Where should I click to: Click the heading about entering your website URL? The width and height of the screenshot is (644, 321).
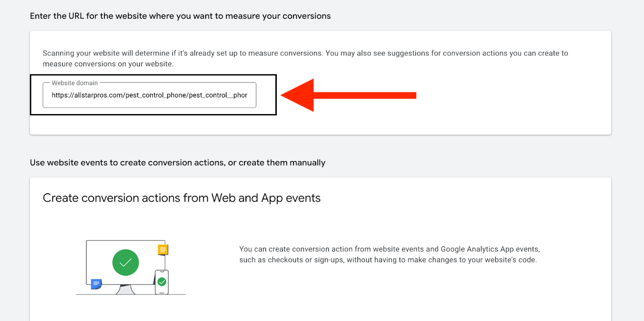click(x=181, y=16)
